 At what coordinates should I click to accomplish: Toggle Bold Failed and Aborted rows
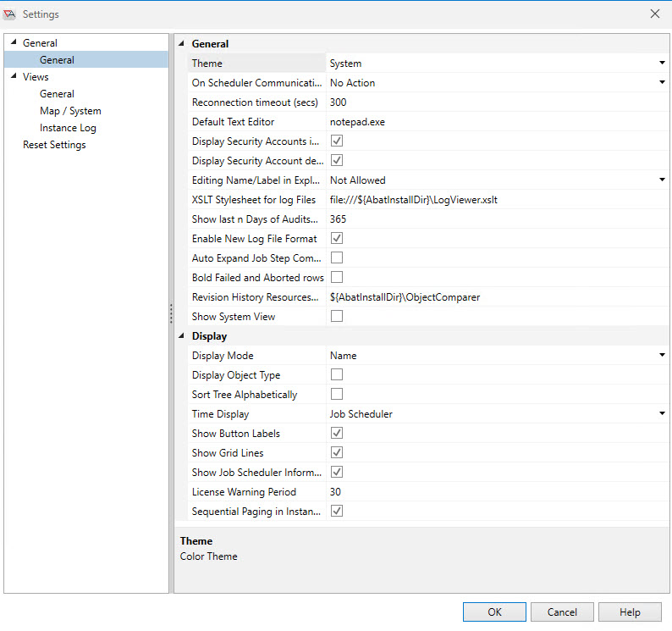[x=337, y=278]
